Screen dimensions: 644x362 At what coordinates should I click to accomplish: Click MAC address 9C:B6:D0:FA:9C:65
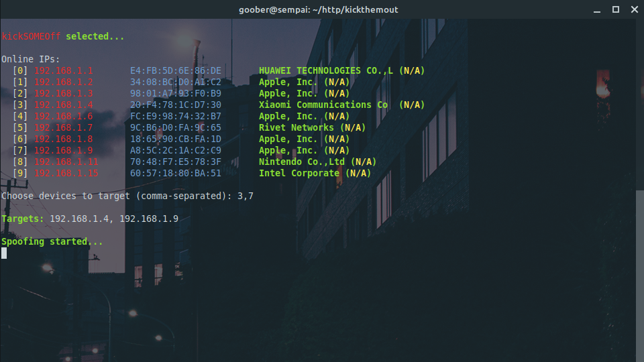point(176,127)
